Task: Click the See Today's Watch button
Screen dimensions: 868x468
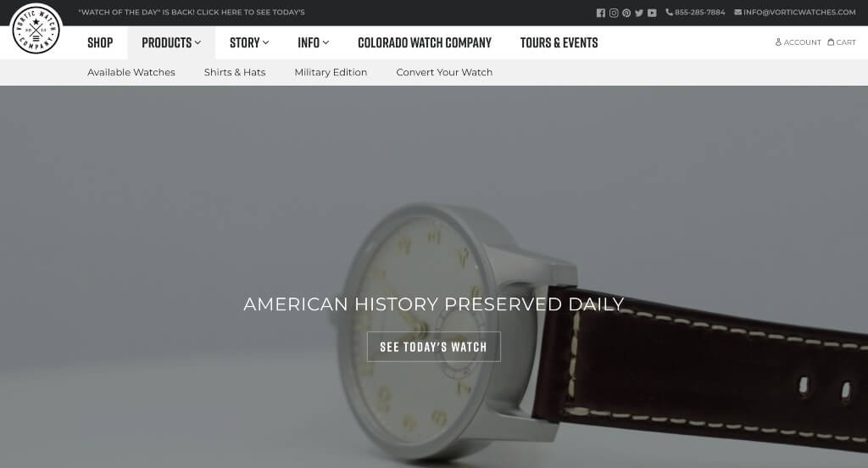Action: 433,347
